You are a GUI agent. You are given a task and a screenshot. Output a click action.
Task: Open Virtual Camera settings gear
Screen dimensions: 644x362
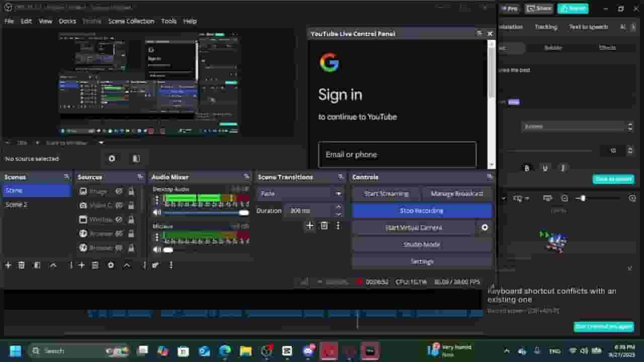point(485,227)
